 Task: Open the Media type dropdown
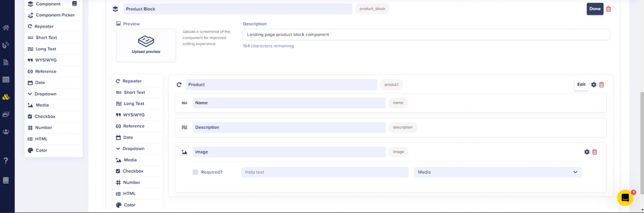click(x=497, y=172)
